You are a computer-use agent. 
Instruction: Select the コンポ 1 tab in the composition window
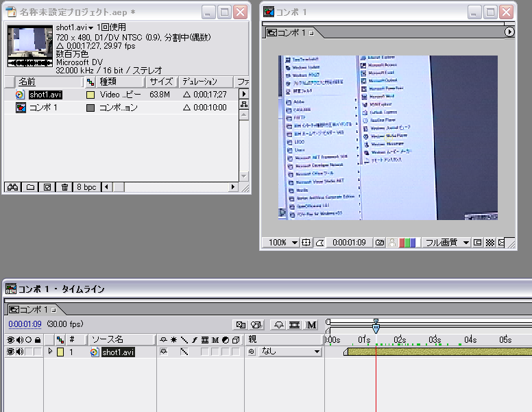coord(291,33)
